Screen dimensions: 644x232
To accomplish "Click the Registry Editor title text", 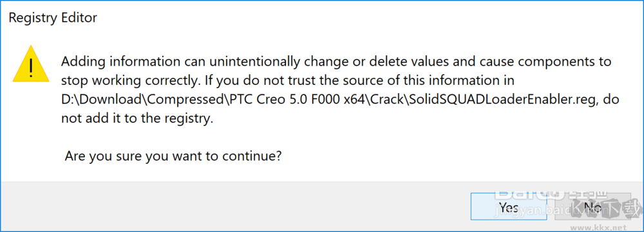I will tap(53, 17).
